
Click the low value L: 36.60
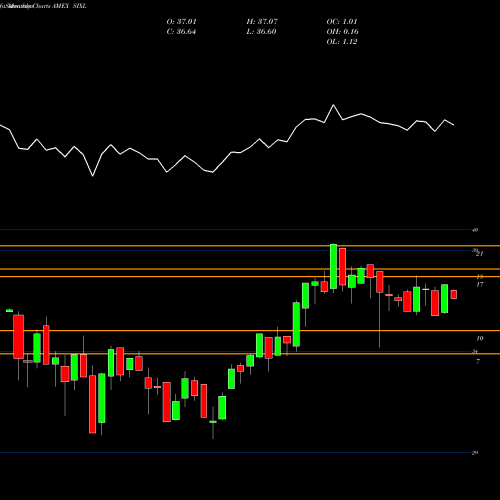(262, 32)
